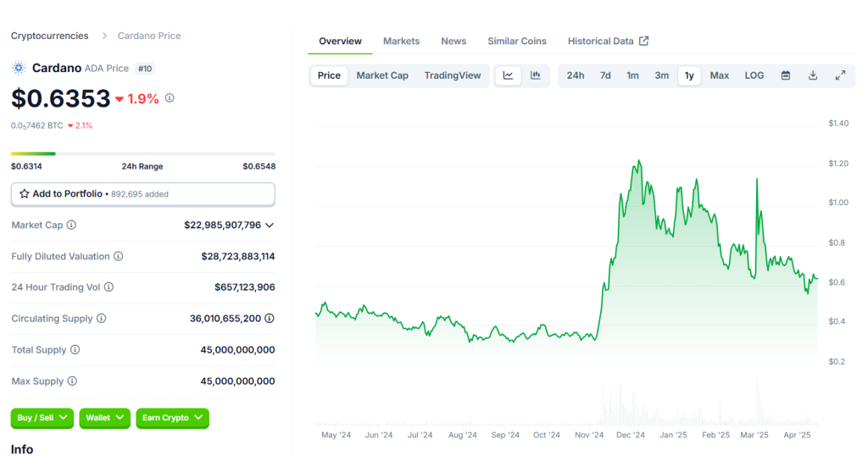Open the Overview tab

[x=340, y=41]
